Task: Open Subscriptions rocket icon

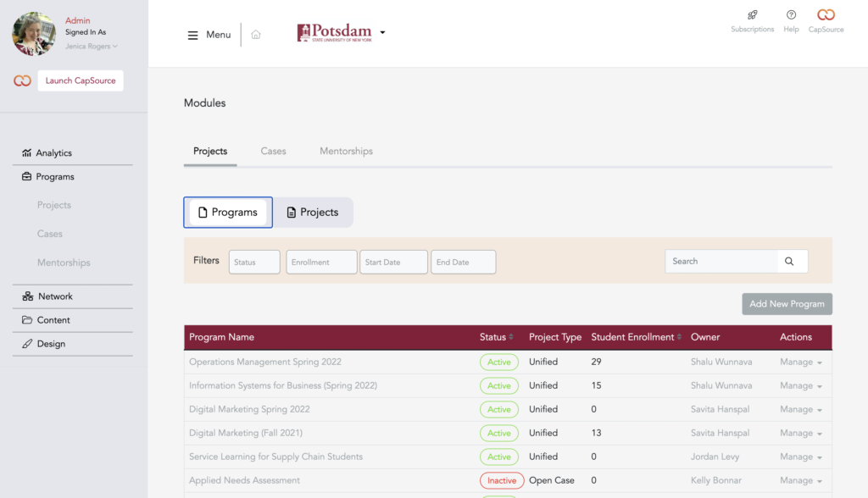Action: (752, 15)
